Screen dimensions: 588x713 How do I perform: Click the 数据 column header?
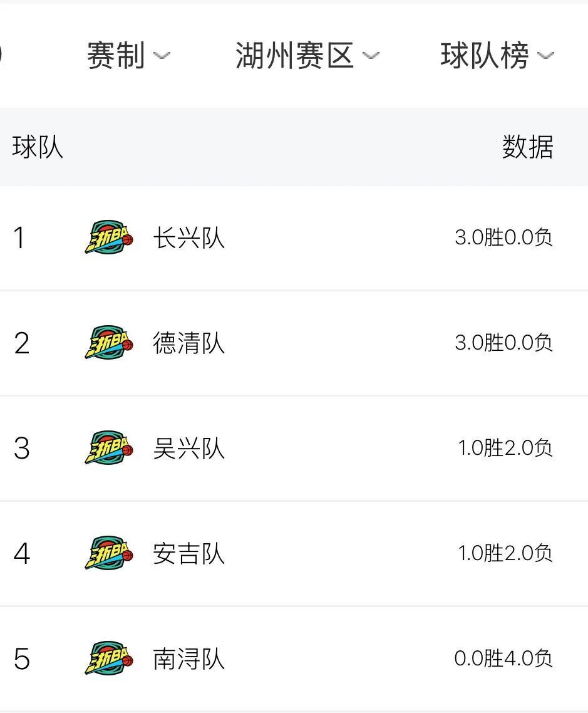point(527,147)
